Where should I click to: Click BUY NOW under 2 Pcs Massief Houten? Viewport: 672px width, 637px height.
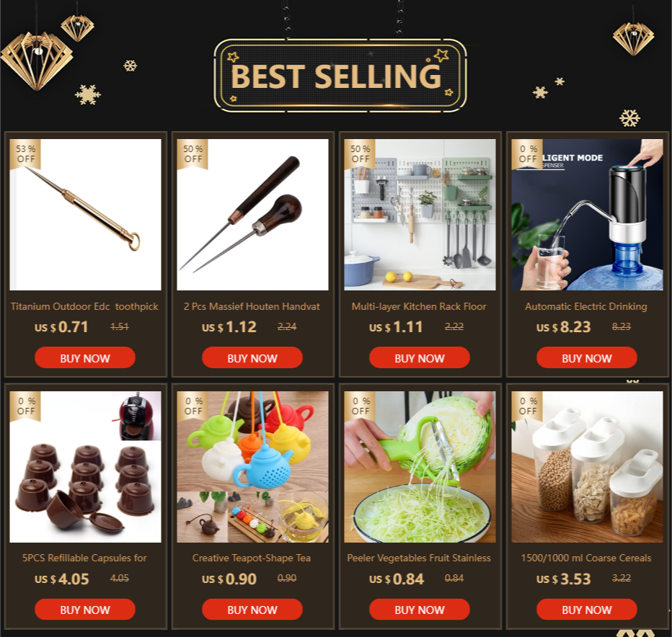click(x=252, y=357)
